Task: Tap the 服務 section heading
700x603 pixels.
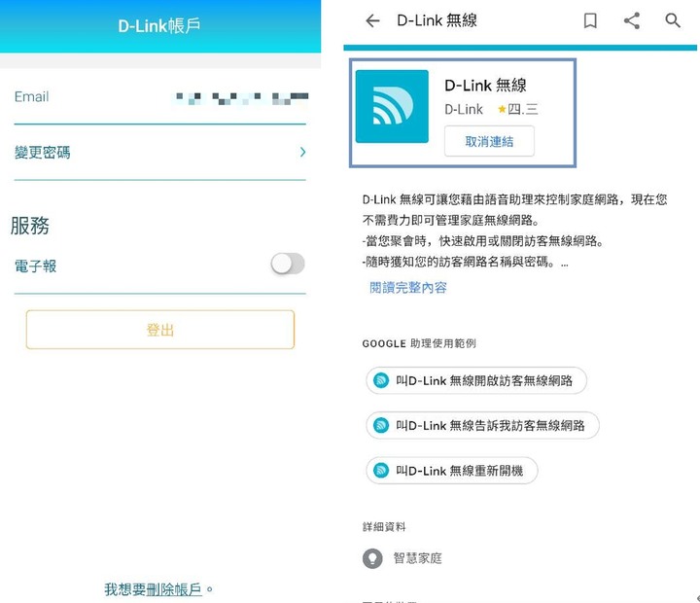Action: coord(30,226)
